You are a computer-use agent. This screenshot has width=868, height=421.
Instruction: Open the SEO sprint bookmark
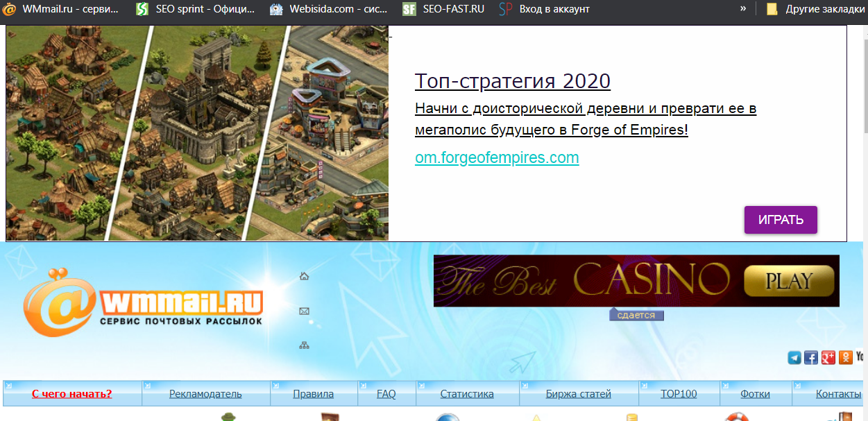click(196, 9)
